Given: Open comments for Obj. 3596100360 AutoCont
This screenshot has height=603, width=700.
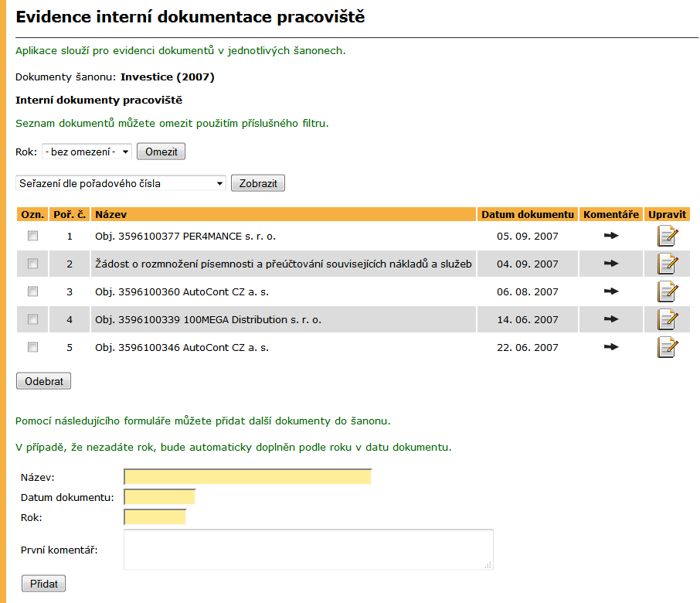Looking at the screenshot, I should click(611, 291).
